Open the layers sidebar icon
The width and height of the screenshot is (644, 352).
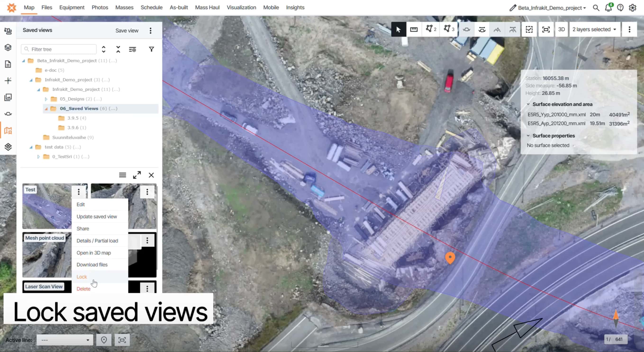click(8, 47)
